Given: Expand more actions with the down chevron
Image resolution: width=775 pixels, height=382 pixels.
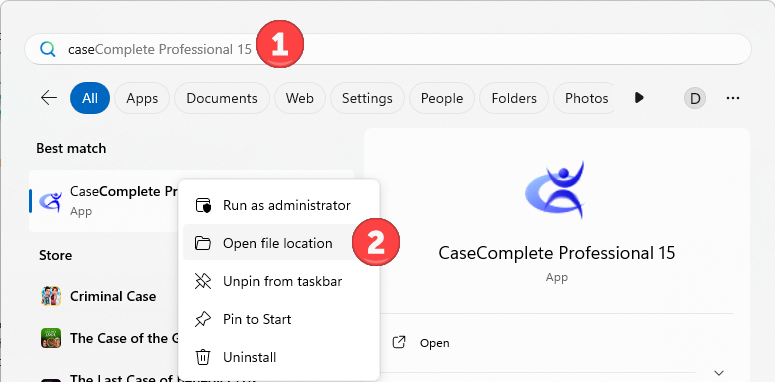Looking at the screenshot, I should coord(719,373).
